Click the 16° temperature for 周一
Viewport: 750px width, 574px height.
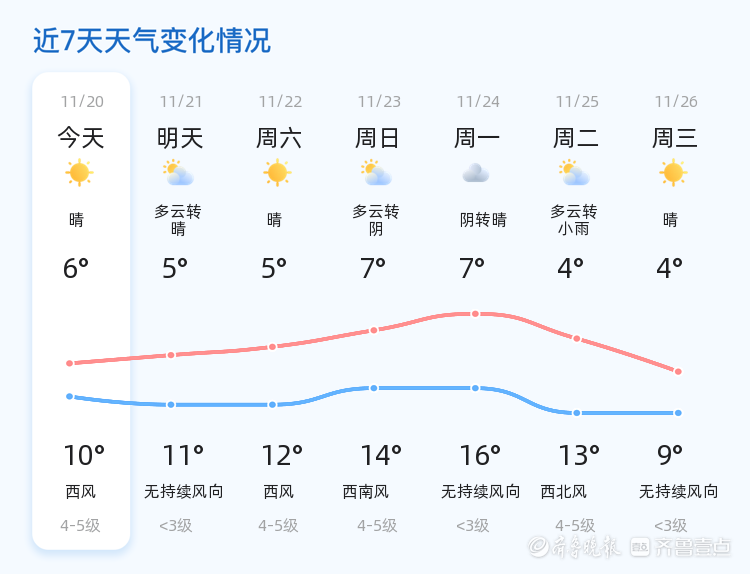(480, 456)
